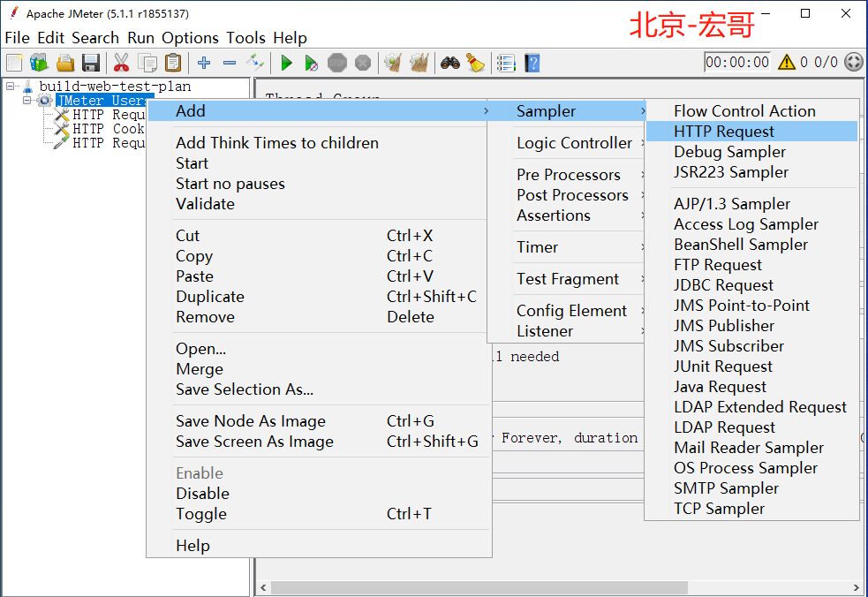The image size is (868, 597).
Task: Select Remove in context menu
Action: [318, 317]
